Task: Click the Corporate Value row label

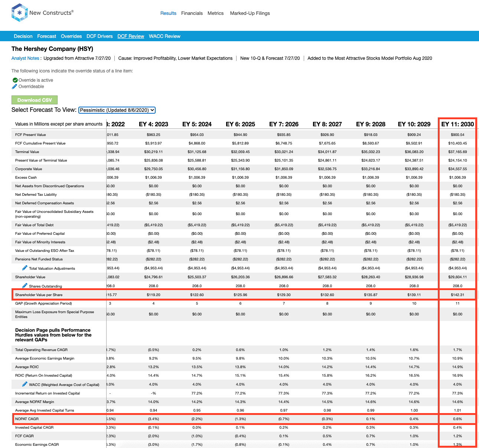Action: (29, 169)
